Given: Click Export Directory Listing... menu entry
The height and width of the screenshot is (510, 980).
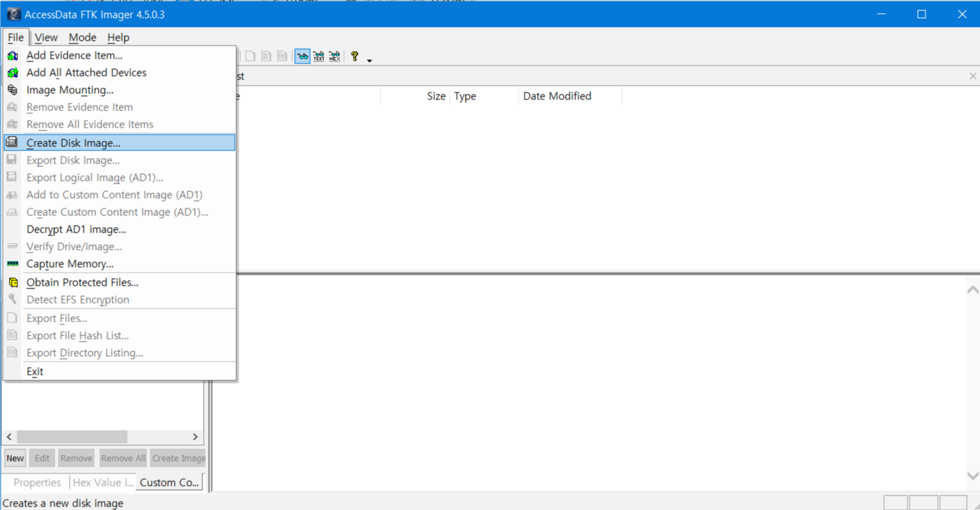Looking at the screenshot, I should tap(119, 353).
